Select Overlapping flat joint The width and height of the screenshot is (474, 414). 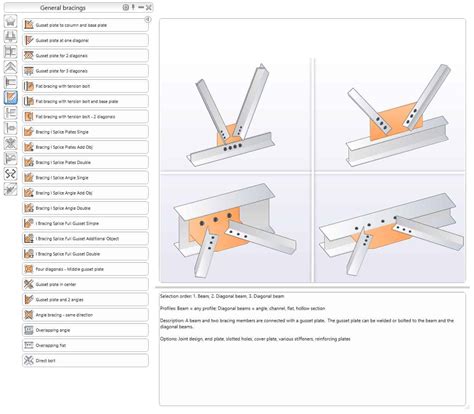pos(85,345)
